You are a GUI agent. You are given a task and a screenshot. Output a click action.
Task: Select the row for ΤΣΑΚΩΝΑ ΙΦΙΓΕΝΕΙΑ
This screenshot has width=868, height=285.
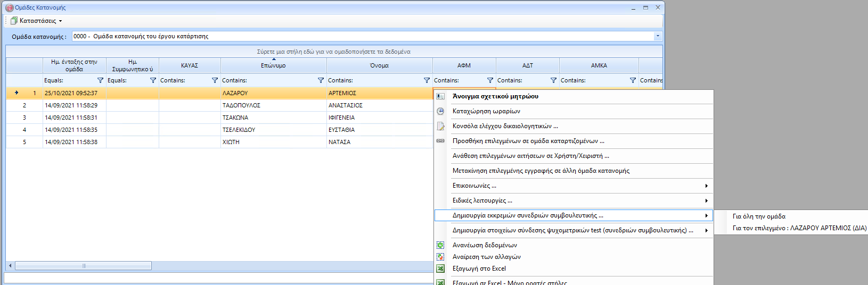[235, 118]
